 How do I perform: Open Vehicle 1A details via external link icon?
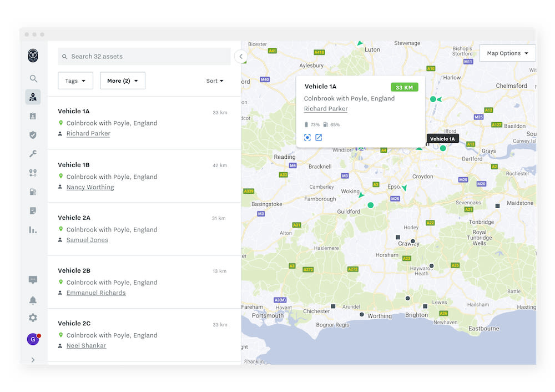click(319, 137)
